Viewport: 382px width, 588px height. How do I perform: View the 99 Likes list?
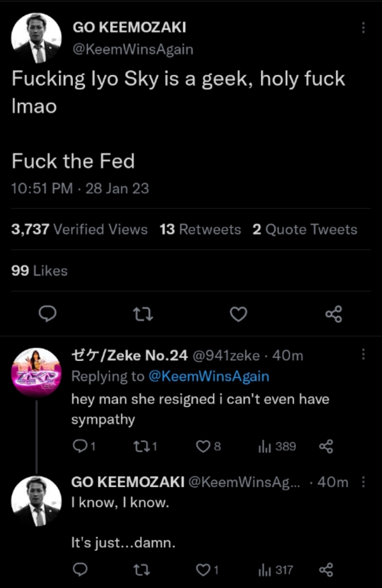[x=40, y=271]
